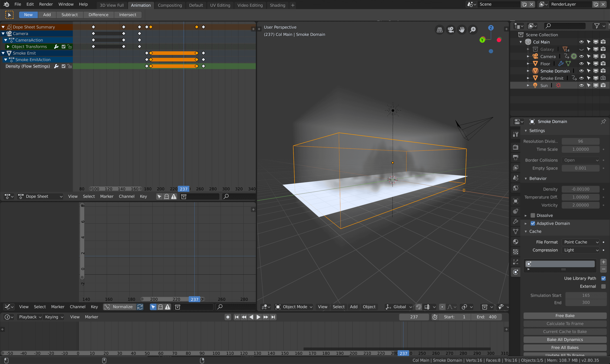Click the Bake All Dynamics button
Viewport: 610px width, 364px height.
(565, 340)
